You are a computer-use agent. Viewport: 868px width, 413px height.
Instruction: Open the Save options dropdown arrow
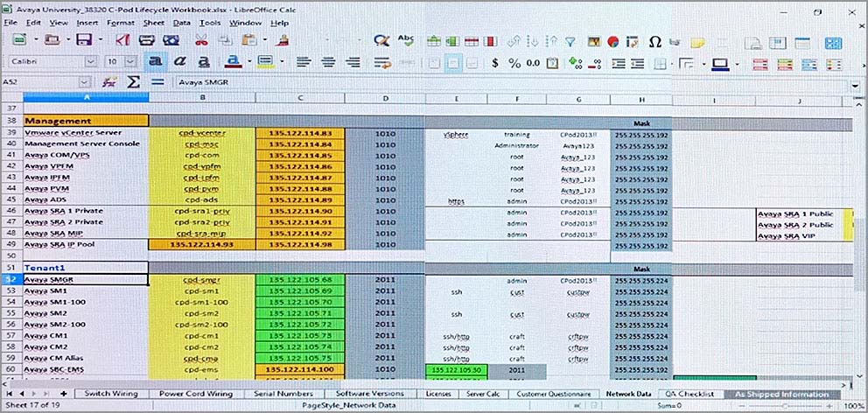tap(101, 40)
